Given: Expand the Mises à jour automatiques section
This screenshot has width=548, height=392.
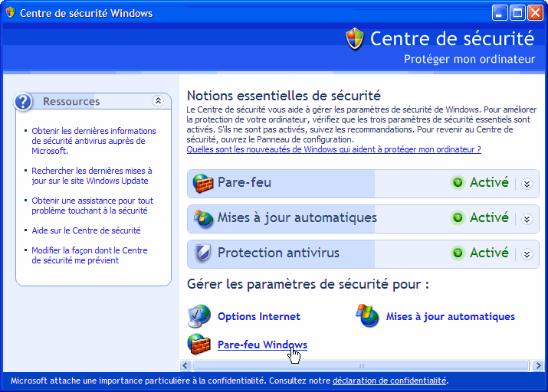Looking at the screenshot, I should 527,219.
